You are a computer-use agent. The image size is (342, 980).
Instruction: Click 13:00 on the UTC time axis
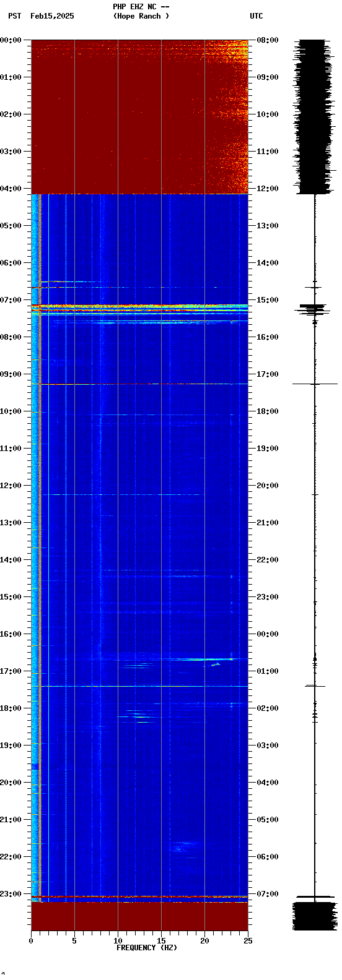click(x=268, y=225)
